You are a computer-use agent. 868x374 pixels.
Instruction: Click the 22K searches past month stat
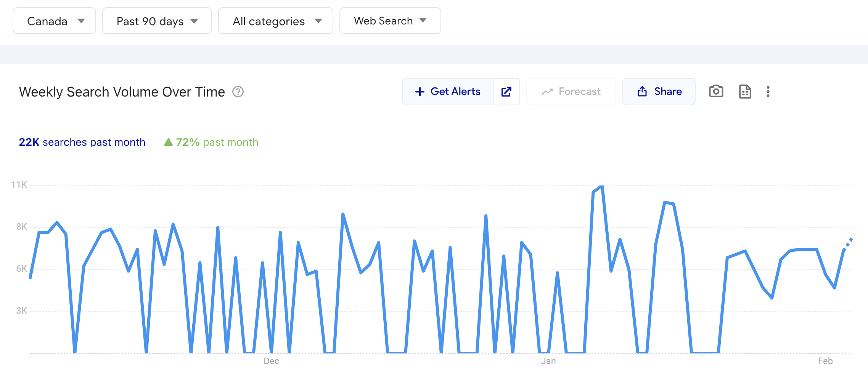[82, 142]
